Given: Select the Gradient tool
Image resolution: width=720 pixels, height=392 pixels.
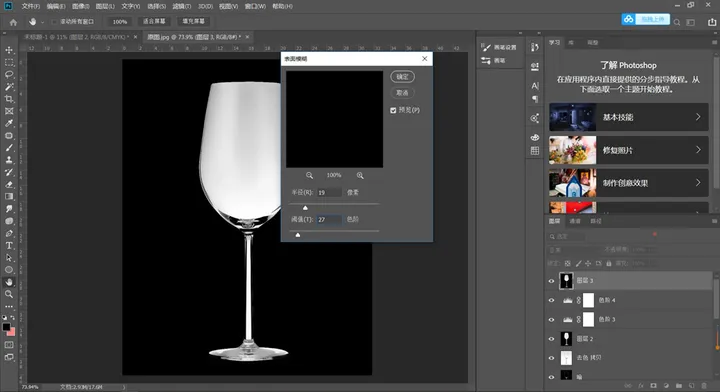Looking at the screenshot, I should click(9, 196).
